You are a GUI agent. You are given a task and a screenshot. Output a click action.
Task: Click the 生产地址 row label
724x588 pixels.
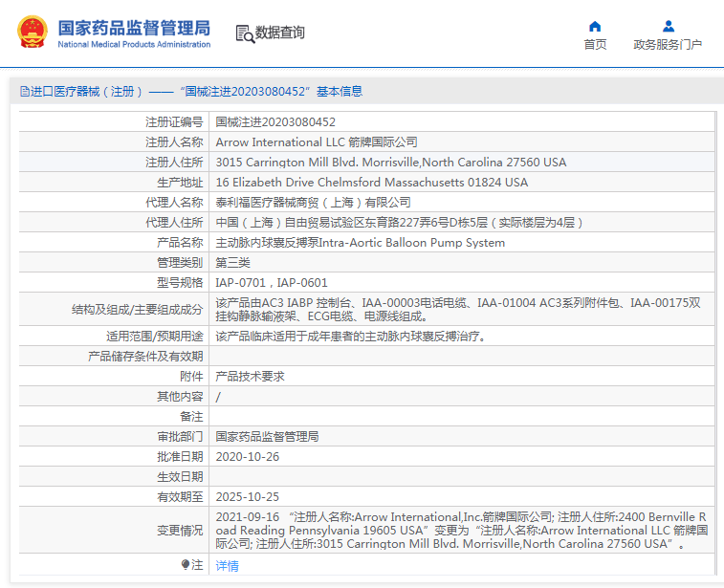tap(180, 183)
